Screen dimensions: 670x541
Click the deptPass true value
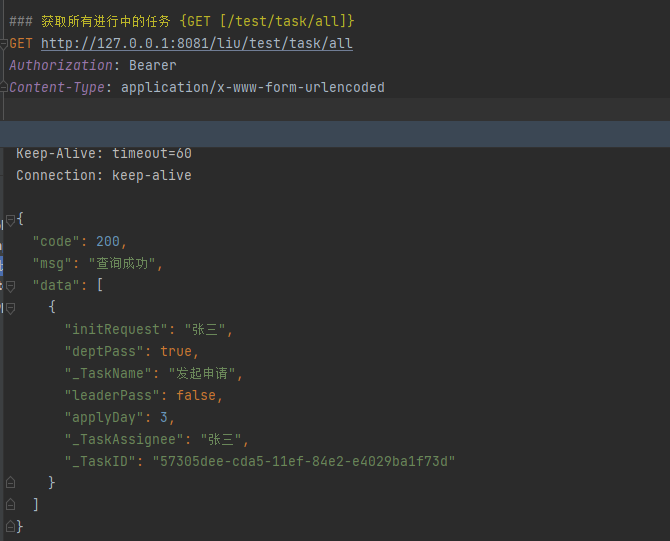click(176, 352)
